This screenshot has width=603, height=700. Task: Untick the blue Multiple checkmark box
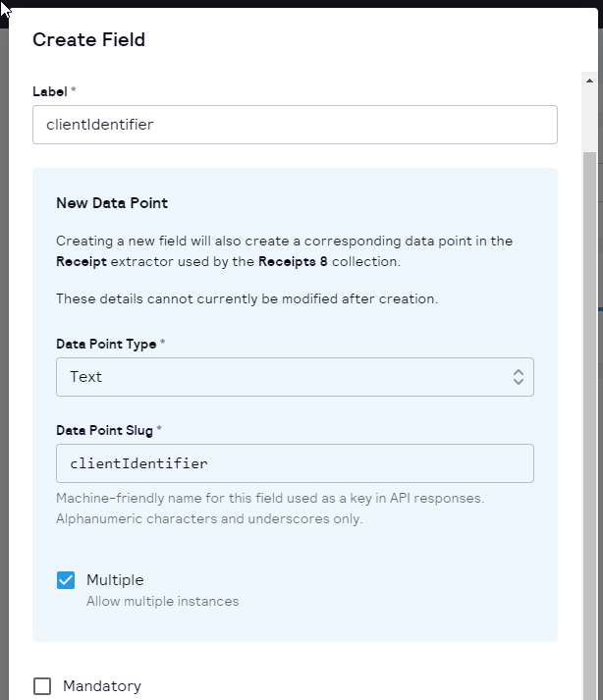(x=66, y=580)
